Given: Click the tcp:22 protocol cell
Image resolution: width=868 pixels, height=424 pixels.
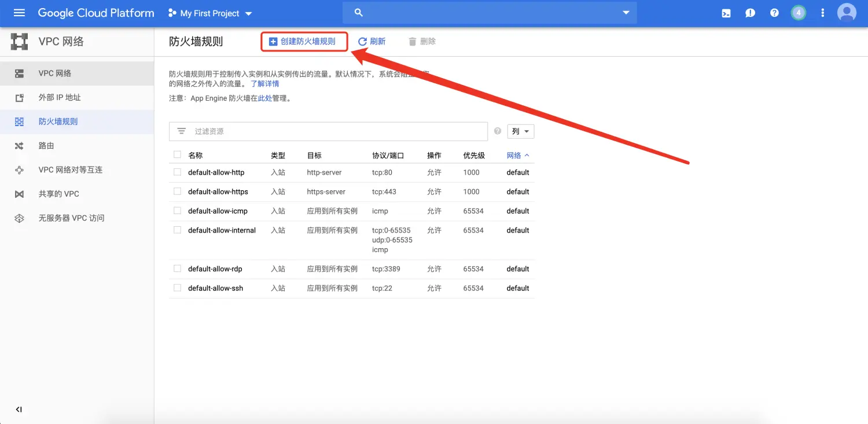Looking at the screenshot, I should click(382, 288).
